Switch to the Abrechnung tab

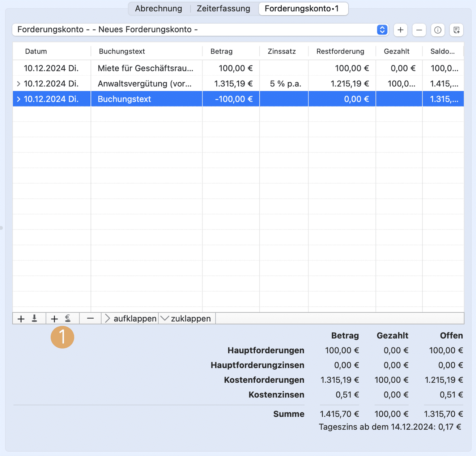pos(158,9)
